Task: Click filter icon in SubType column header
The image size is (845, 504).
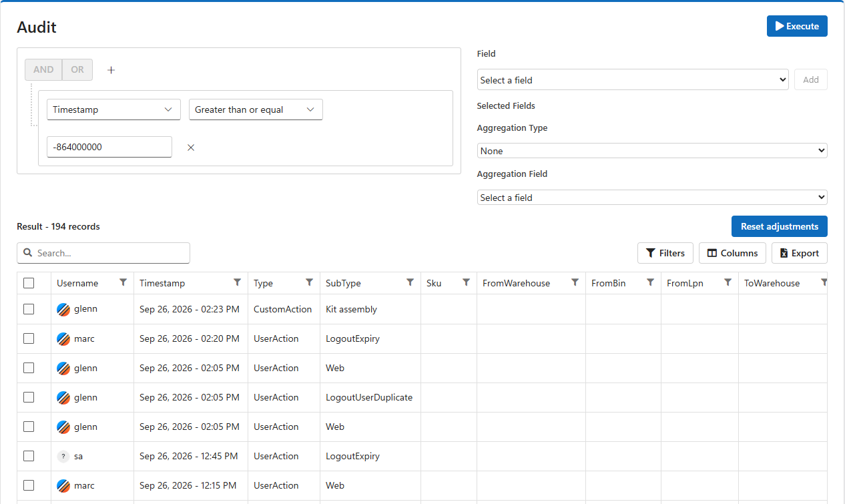Action: tap(410, 282)
